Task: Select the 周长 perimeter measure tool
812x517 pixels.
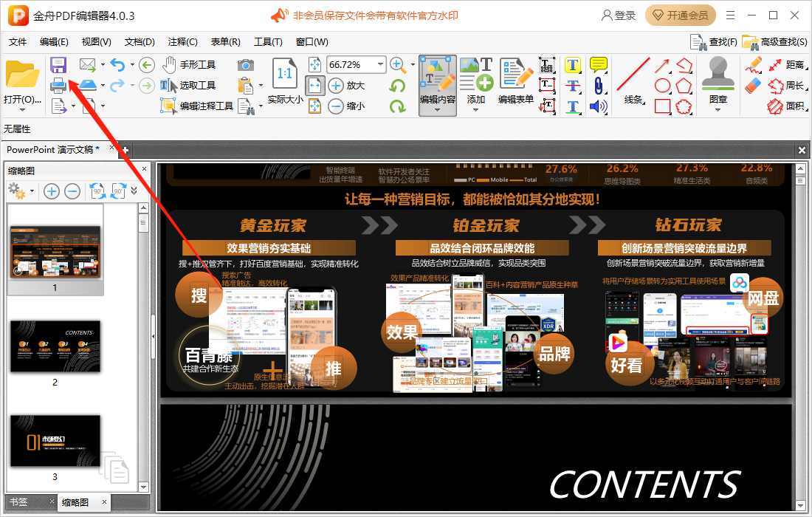Action: pyautogui.click(x=787, y=86)
